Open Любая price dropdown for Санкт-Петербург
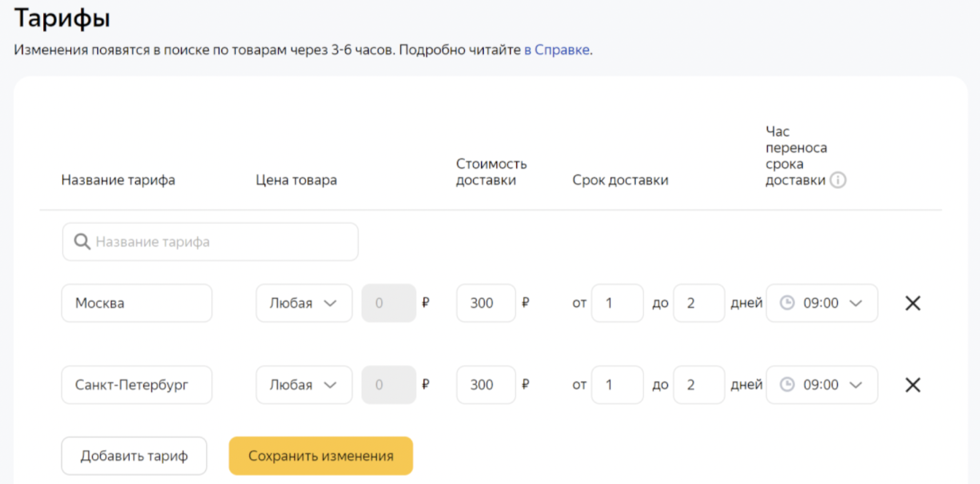Viewport: 980px width, 484px height. click(304, 385)
